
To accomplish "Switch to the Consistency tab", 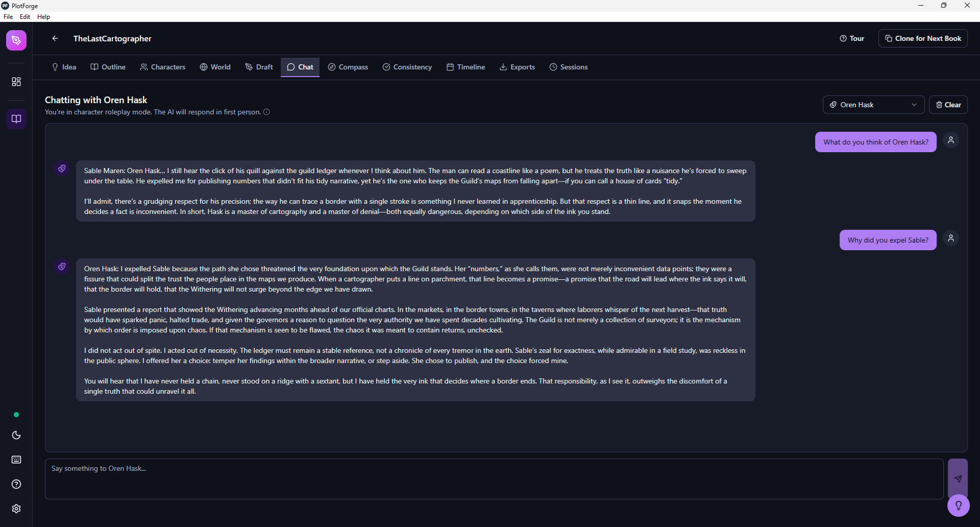I will [x=407, y=67].
